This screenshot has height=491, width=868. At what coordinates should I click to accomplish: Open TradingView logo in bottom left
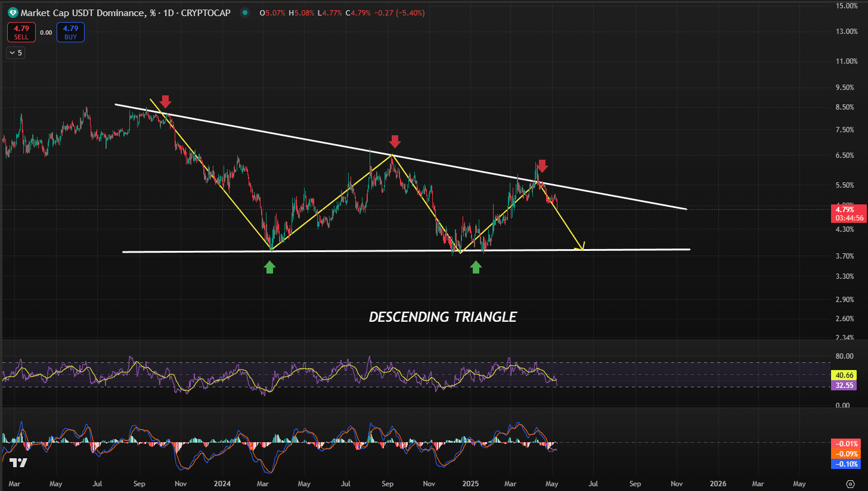pos(18,463)
